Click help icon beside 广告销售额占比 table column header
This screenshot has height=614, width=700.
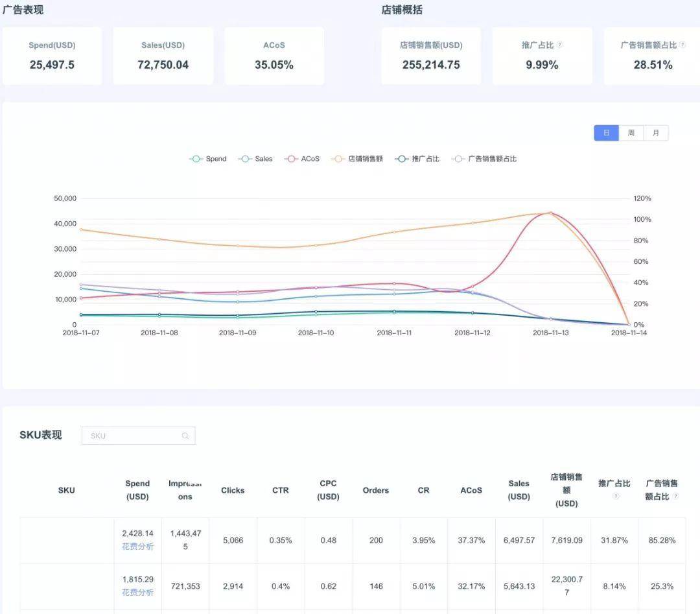point(676,496)
